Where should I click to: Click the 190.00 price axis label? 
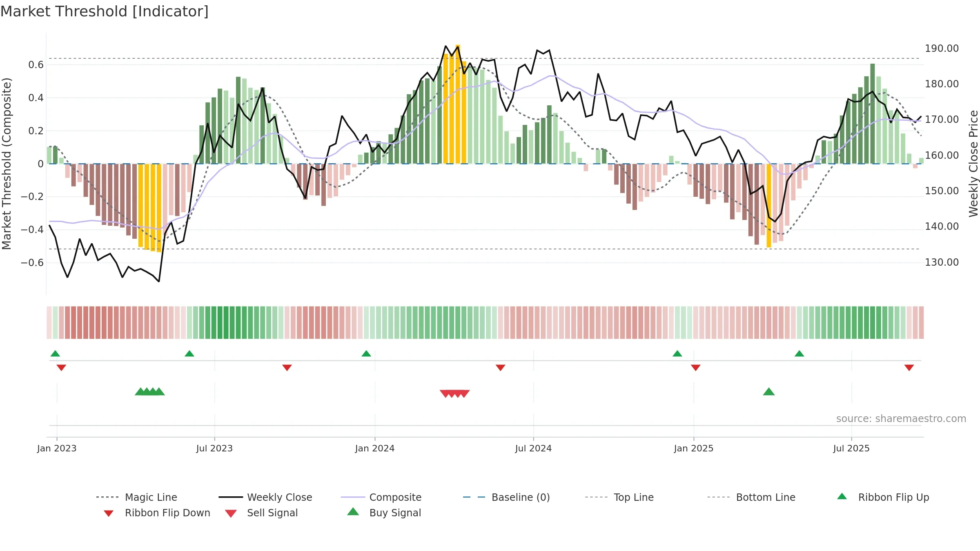[x=942, y=49]
